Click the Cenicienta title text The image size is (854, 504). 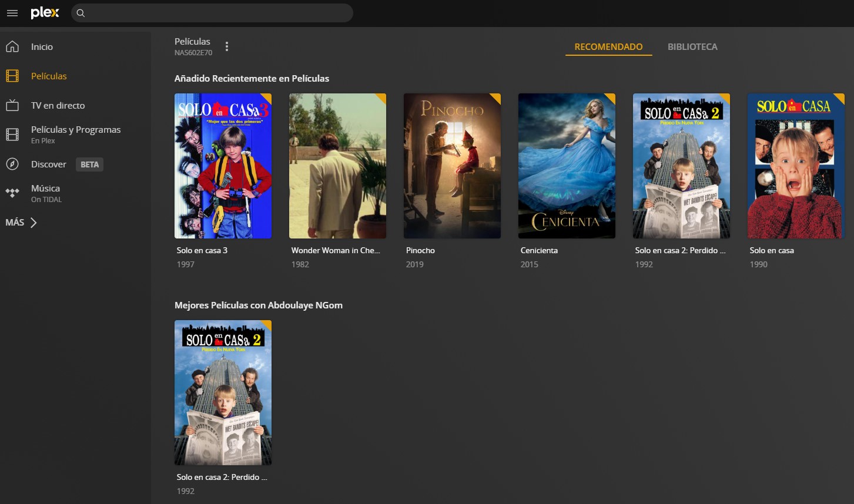[539, 250]
